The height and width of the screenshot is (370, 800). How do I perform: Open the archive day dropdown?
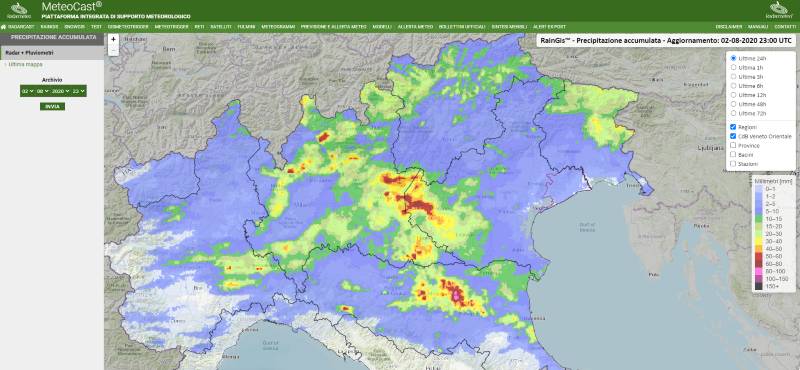pyautogui.click(x=28, y=91)
